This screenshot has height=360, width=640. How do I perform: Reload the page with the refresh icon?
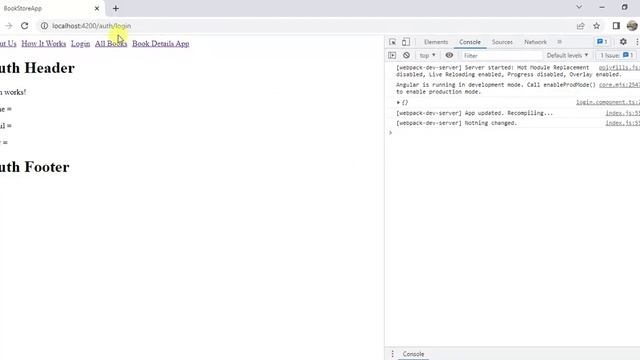coord(24,26)
